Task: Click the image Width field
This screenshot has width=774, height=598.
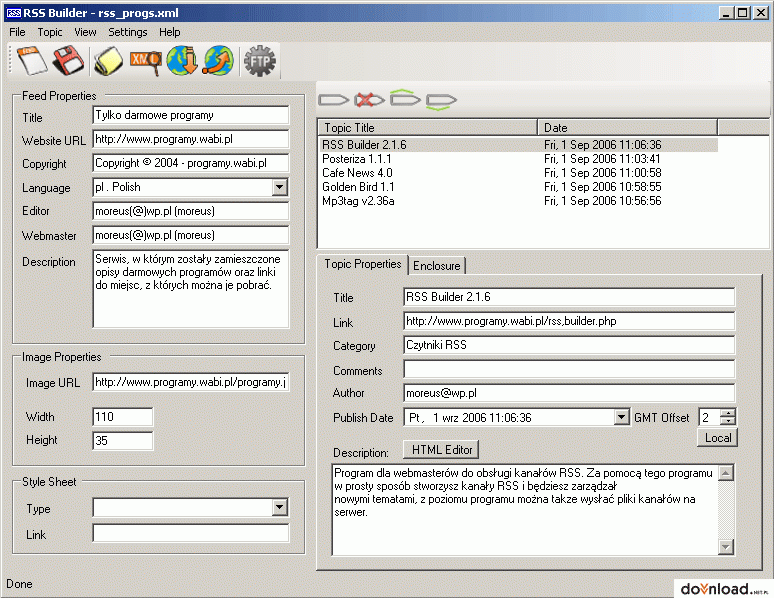Action: click(123, 417)
